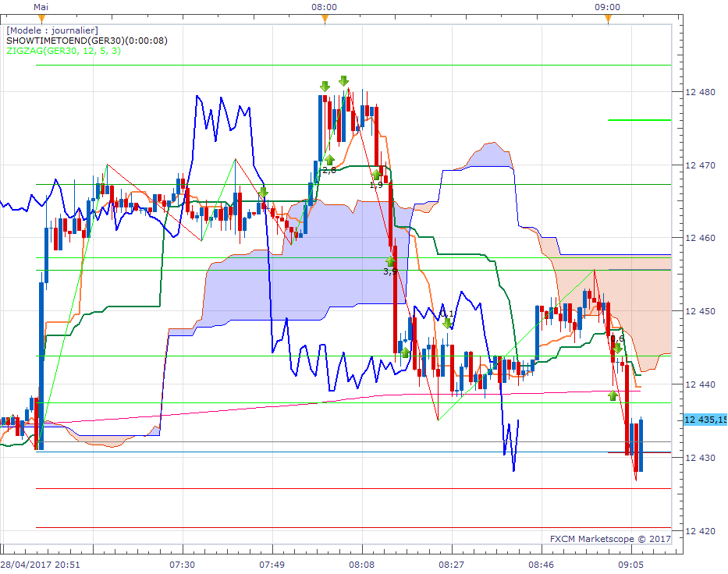Click the 12 470 price axis label

700,165
